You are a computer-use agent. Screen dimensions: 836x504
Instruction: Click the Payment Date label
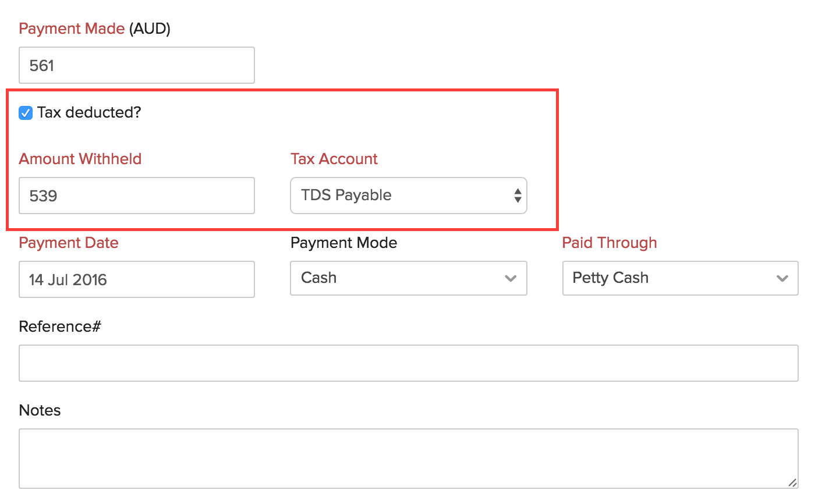(69, 243)
